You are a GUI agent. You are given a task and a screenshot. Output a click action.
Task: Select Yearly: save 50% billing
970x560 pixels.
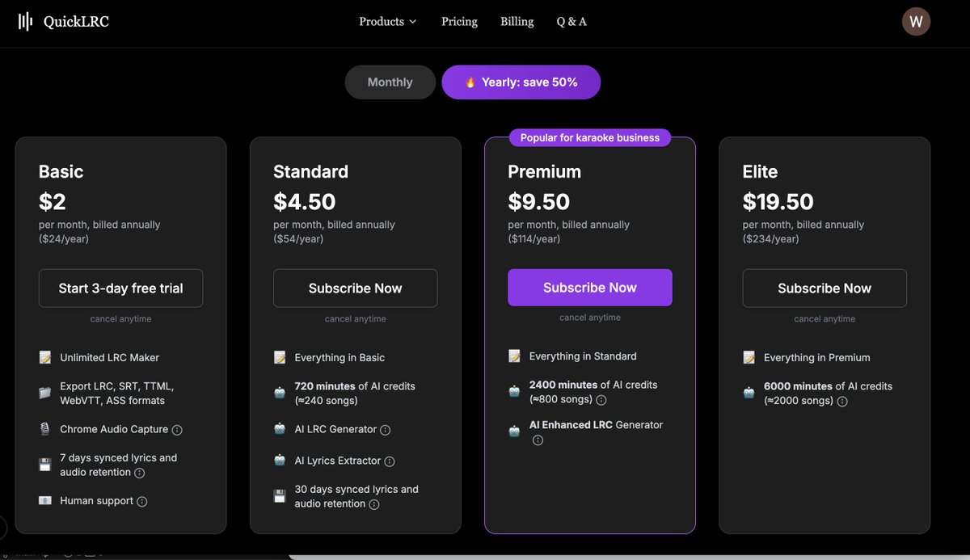521,82
